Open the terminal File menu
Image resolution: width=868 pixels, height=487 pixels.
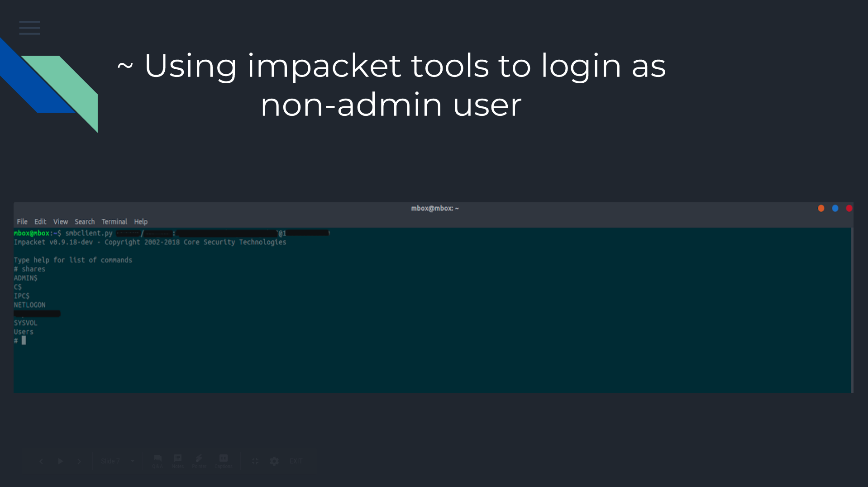(x=22, y=222)
